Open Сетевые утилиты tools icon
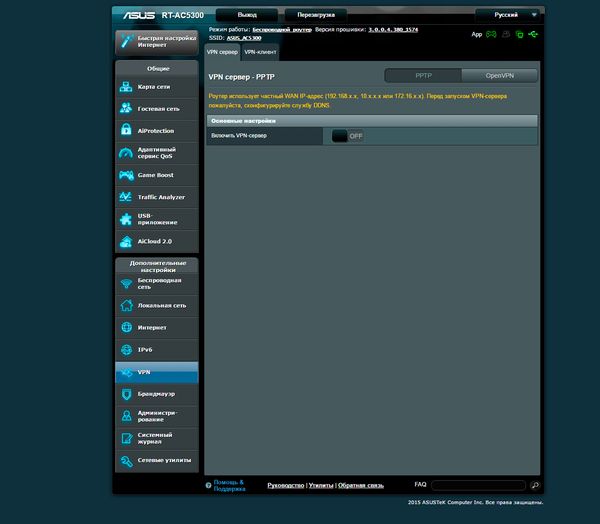This screenshot has width=600, height=524. point(126,460)
